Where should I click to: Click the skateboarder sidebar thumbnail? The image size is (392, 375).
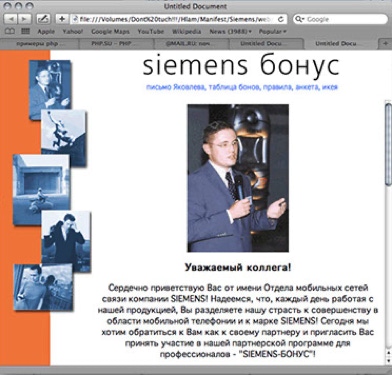coord(42,189)
